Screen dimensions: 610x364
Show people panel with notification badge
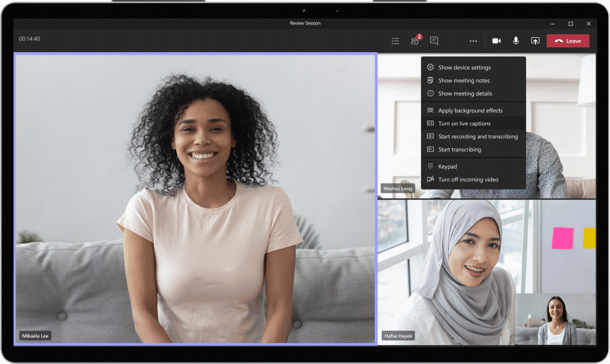point(415,41)
